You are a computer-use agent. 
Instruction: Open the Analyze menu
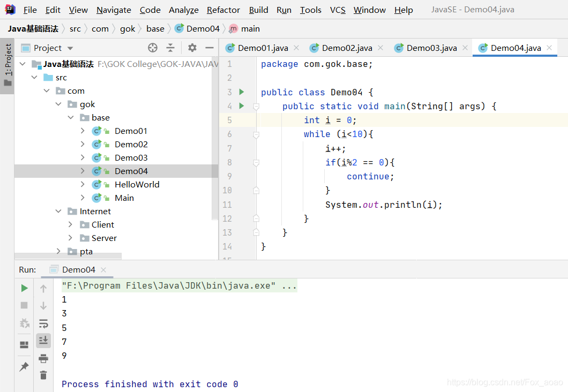184,10
